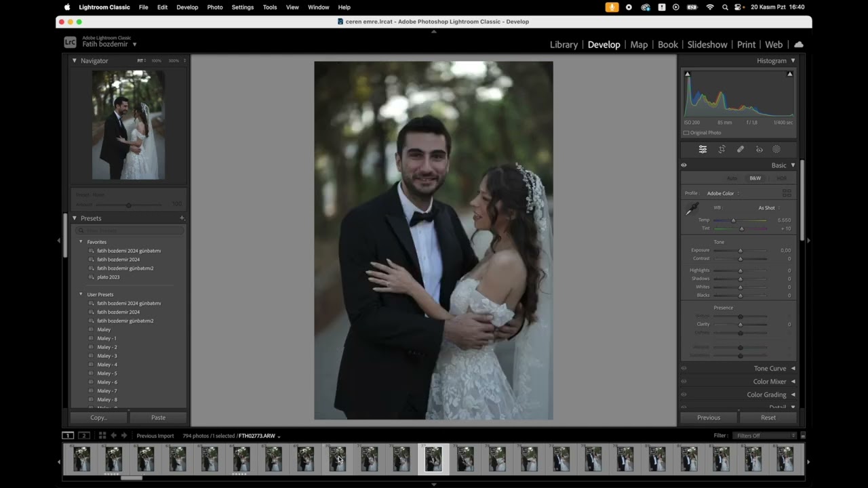The image size is (868, 488).
Task: Select main window display button 1
Action: [68, 436]
